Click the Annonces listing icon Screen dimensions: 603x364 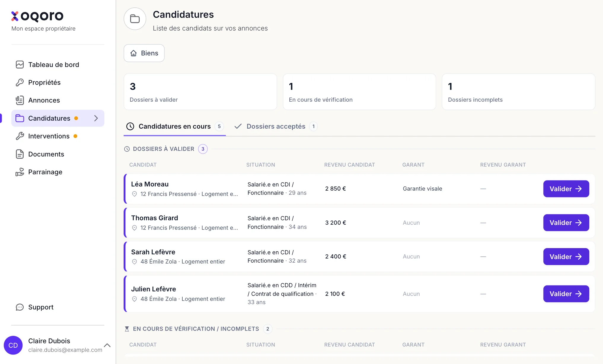[20, 100]
